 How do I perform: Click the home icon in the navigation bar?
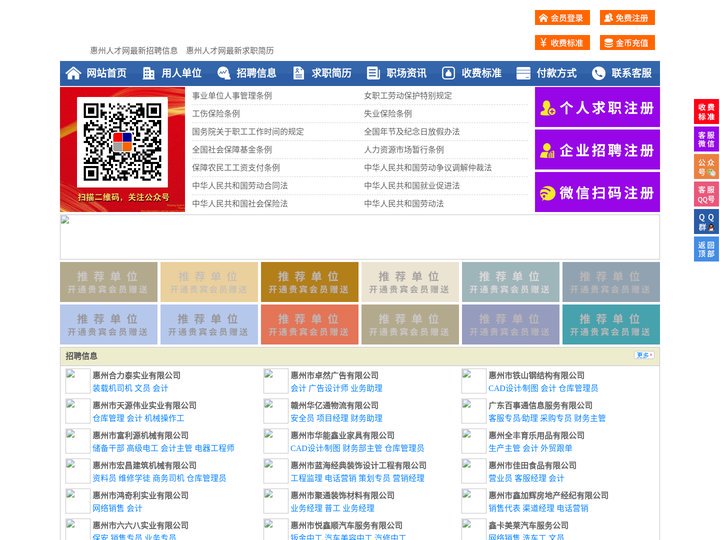(73, 73)
